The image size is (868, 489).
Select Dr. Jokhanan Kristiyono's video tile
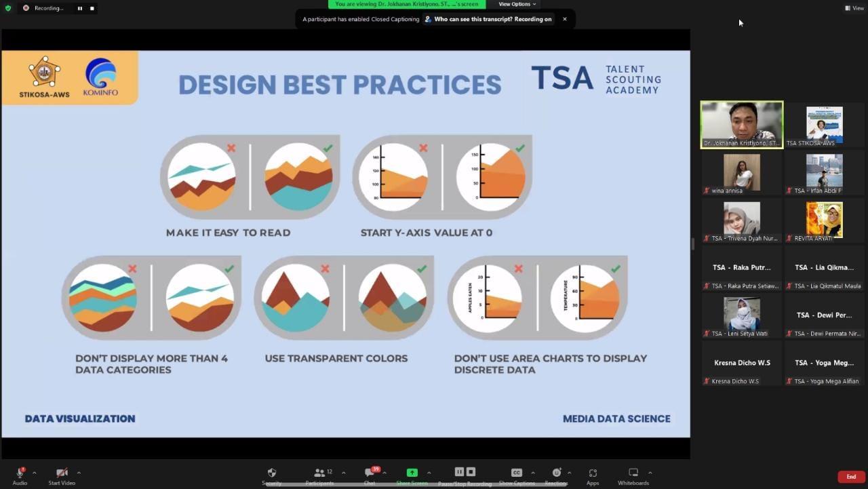coord(742,125)
